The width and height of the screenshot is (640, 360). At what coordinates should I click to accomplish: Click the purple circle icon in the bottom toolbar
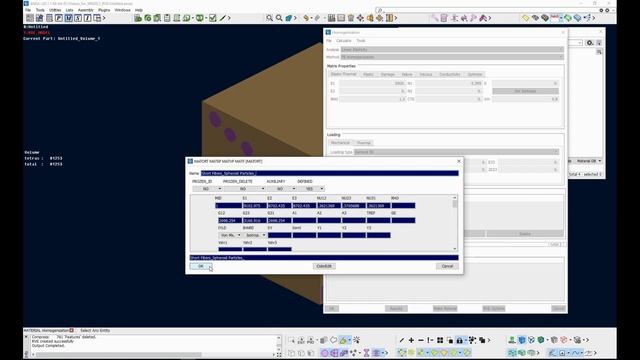pos(324,353)
